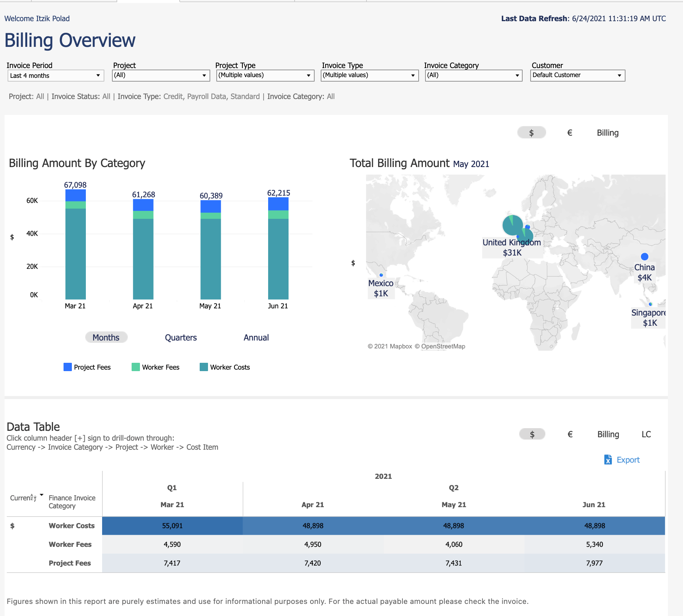Switch chart currency to euros
The width and height of the screenshot is (683, 616).
(570, 133)
